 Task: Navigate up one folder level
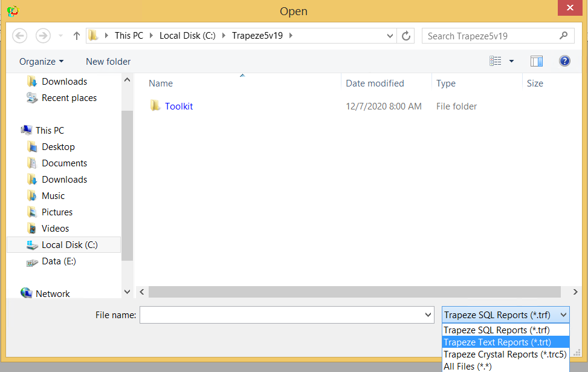76,36
